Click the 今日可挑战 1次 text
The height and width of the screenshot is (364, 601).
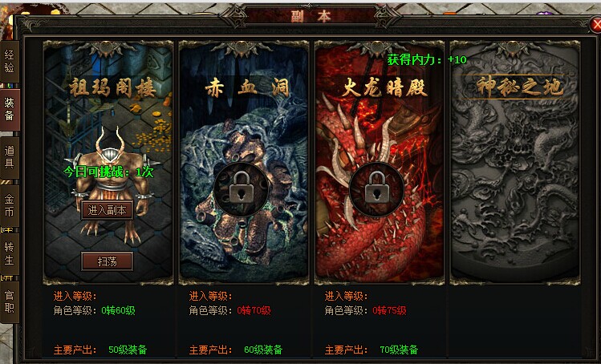pos(108,172)
